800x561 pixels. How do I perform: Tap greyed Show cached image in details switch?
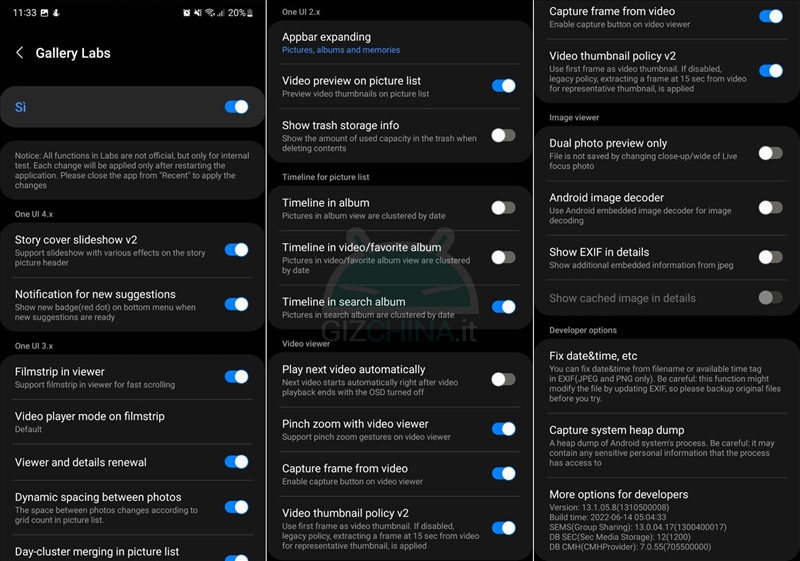770,297
